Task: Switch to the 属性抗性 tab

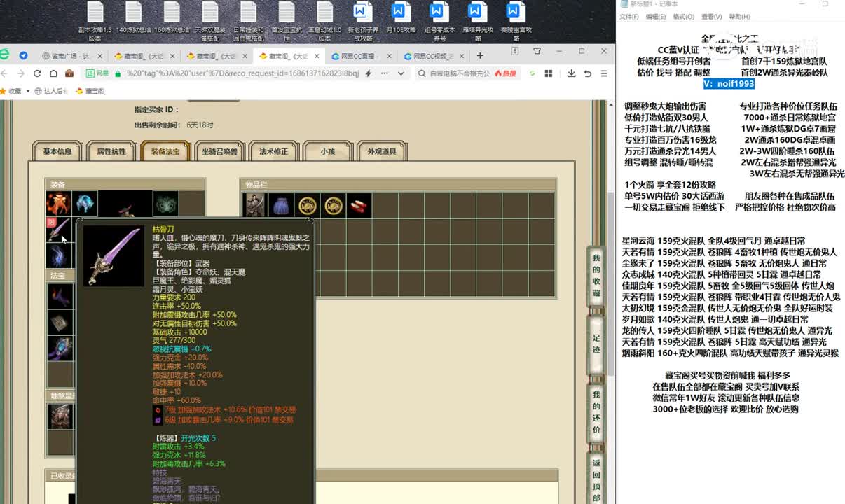Action: click(111, 152)
